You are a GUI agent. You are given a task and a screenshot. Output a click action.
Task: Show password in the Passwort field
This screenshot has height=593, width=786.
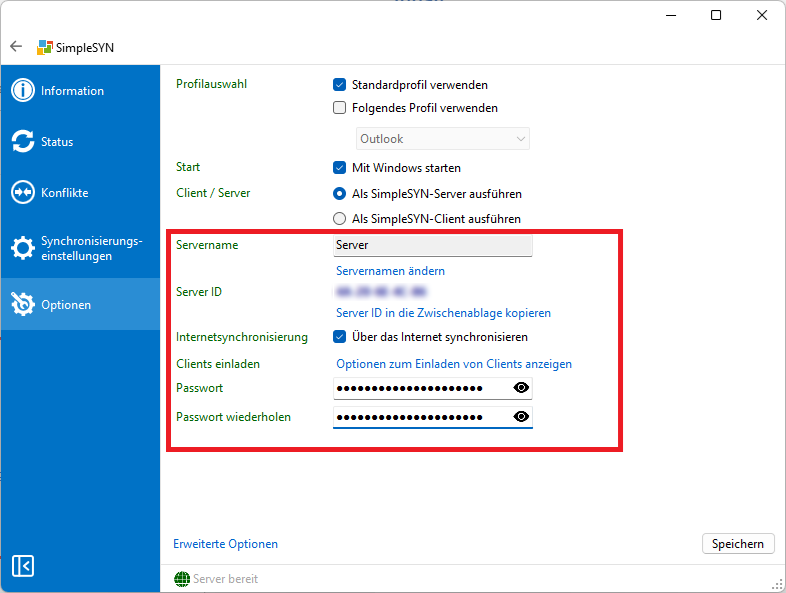(520, 388)
